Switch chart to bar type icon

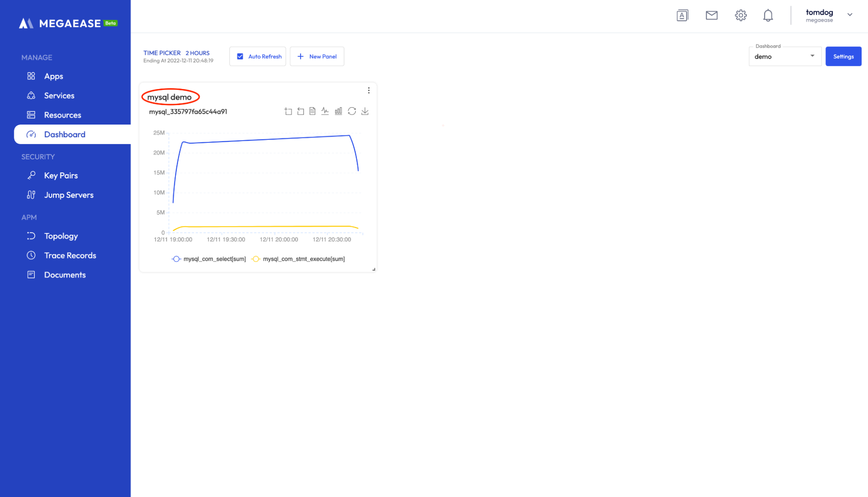[x=338, y=112]
